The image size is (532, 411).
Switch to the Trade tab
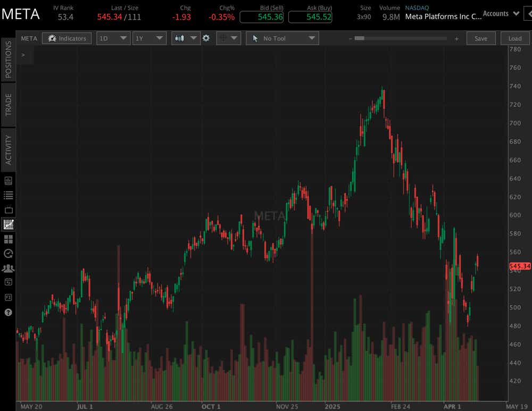(8, 105)
